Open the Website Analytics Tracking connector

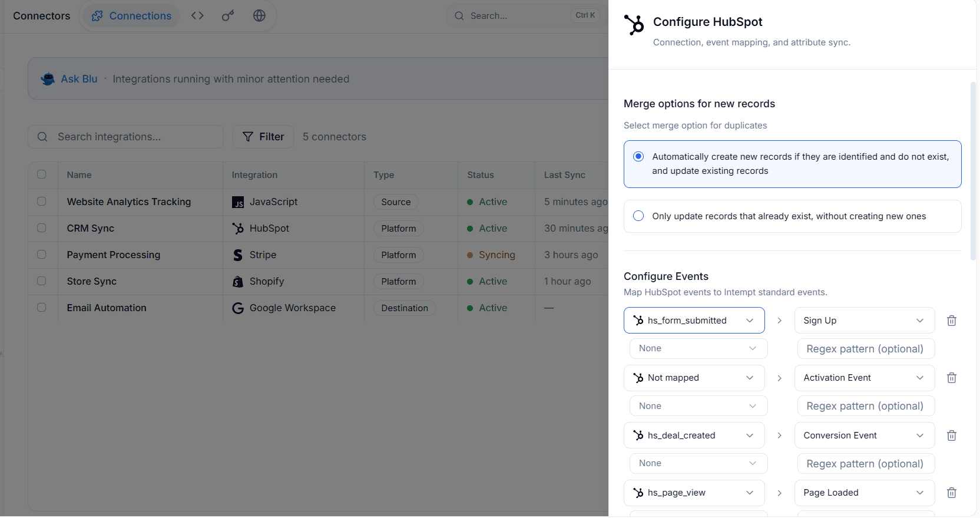(129, 202)
